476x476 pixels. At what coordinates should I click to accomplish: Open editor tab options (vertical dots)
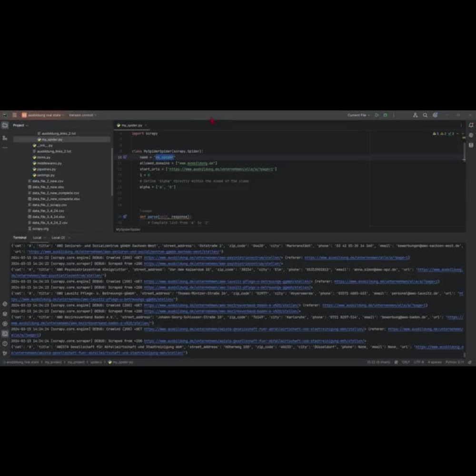coord(461,125)
